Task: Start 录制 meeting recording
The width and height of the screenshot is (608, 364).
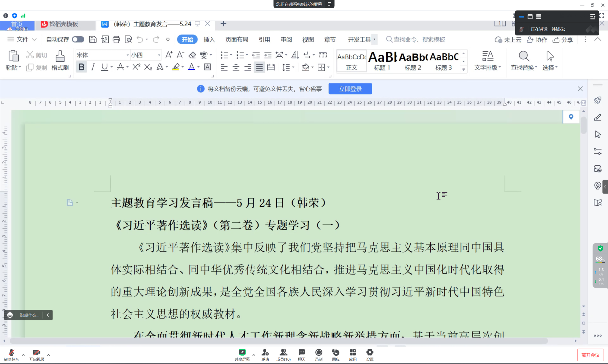Action: pos(319,355)
